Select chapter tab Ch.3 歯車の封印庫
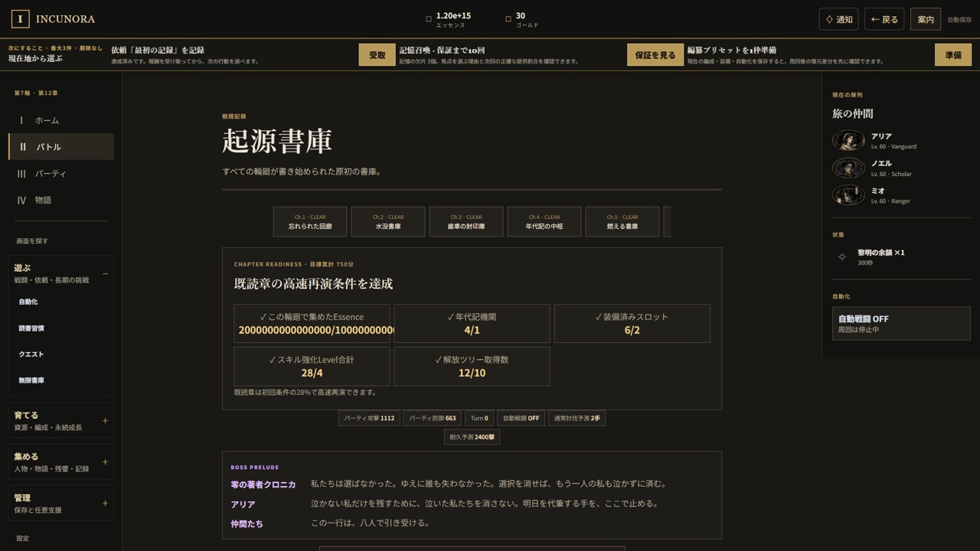Image resolution: width=980 pixels, height=551 pixels. (466, 222)
